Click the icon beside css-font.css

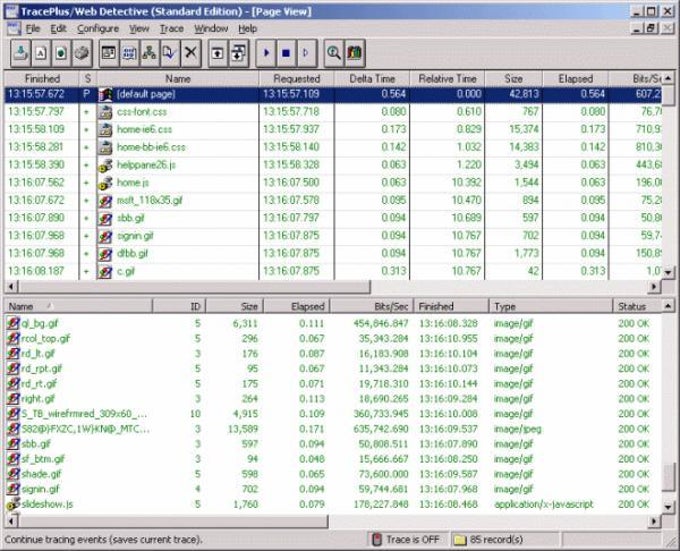click(x=105, y=112)
